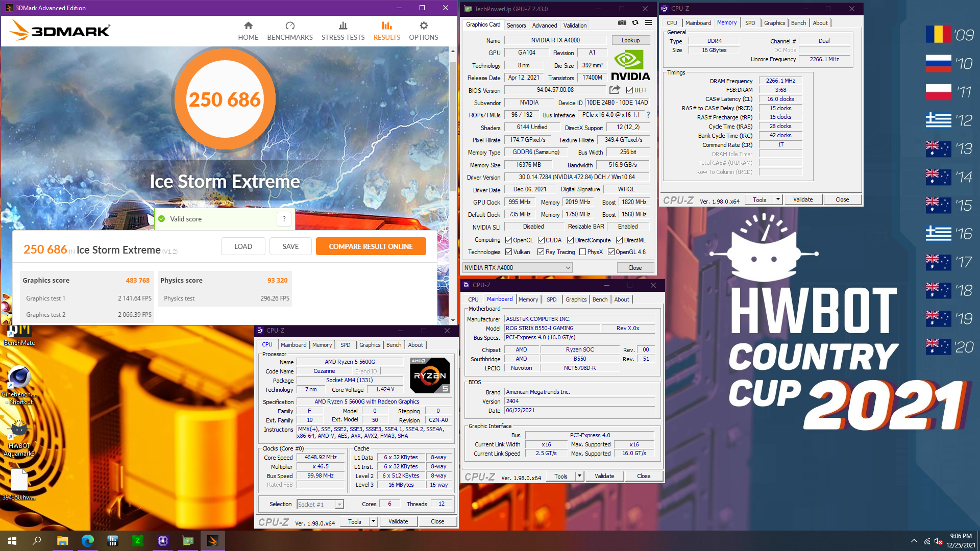Toggle DirectCompute checkbox
The width and height of the screenshot is (980, 551).
(x=571, y=240)
